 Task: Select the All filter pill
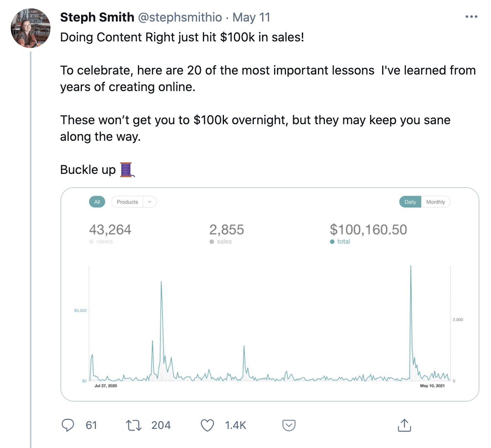tap(97, 202)
